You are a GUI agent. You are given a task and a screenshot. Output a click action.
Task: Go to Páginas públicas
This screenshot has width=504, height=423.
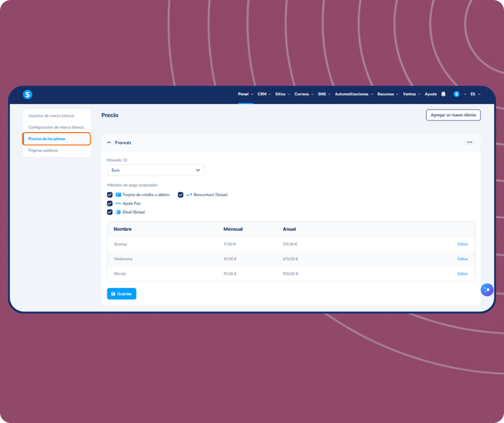[x=57, y=150]
